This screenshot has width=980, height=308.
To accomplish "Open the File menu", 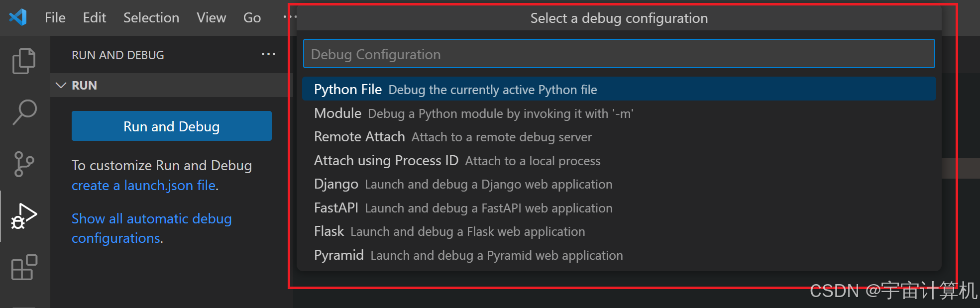I will click(55, 18).
